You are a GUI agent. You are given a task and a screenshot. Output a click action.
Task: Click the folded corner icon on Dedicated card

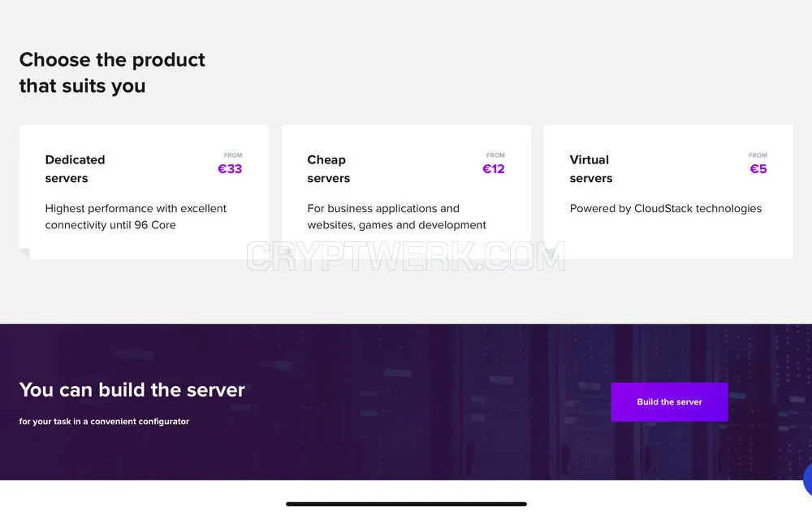pyautogui.click(x=24, y=254)
